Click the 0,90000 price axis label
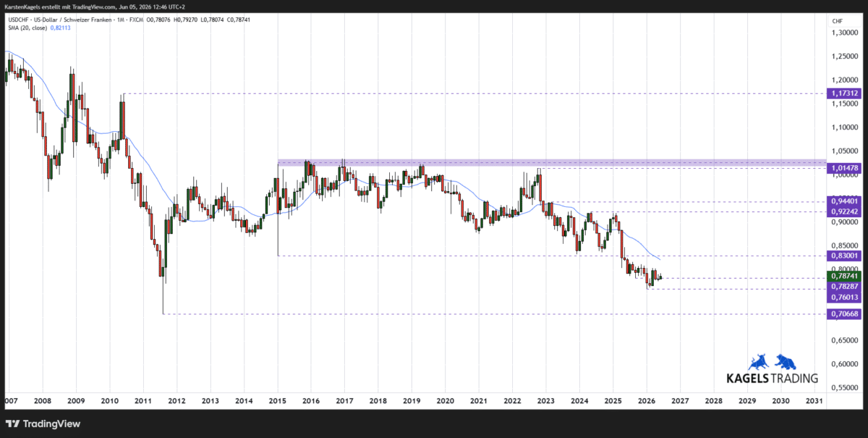This screenshot has height=438, width=868. click(x=845, y=222)
